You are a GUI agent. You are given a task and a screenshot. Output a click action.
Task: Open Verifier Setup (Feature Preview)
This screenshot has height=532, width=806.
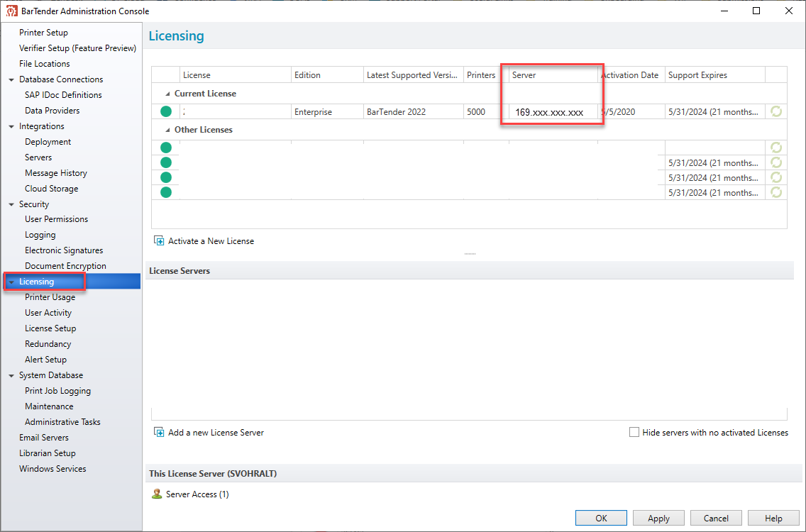[x=77, y=48]
